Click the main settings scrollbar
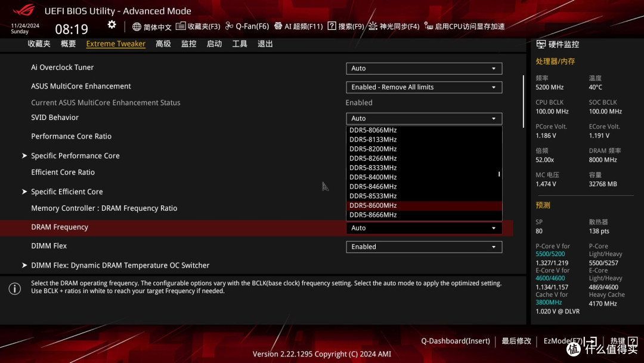644x363 pixels. coord(524,101)
